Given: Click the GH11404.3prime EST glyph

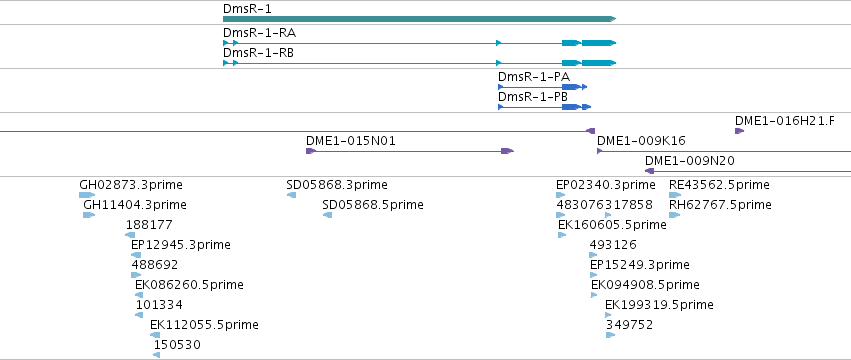Looking at the screenshot, I should pyautogui.click(x=89, y=215).
